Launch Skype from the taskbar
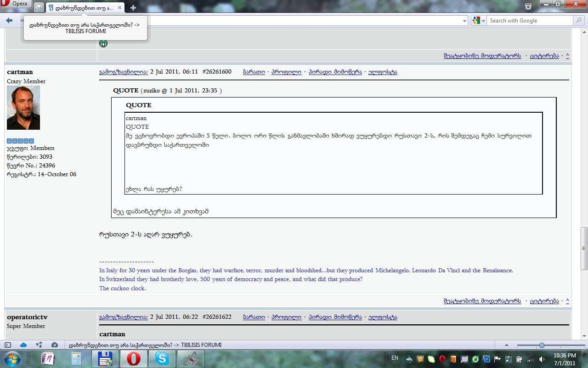 tap(162, 358)
